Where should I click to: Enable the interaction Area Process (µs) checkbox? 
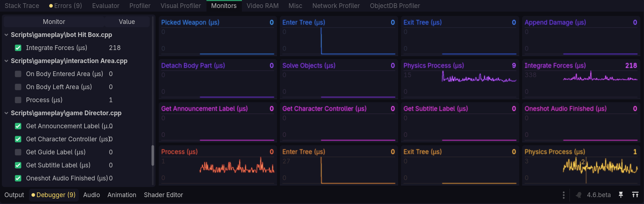coord(18,100)
